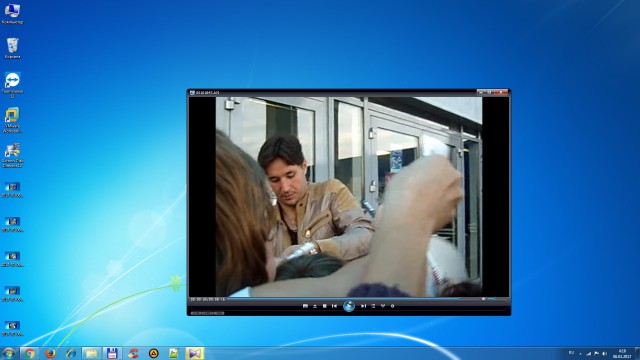Select the fifth desktop icon, below the VMware shortcut

[12, 155]
